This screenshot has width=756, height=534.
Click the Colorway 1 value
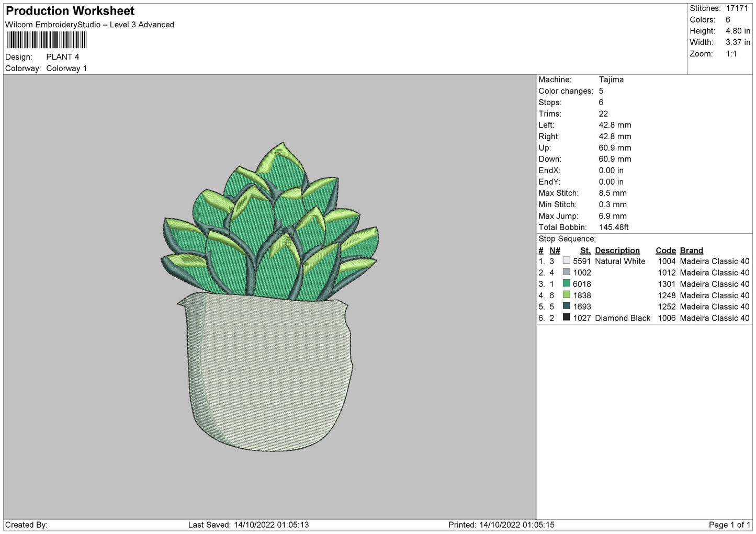pos(66,69)
